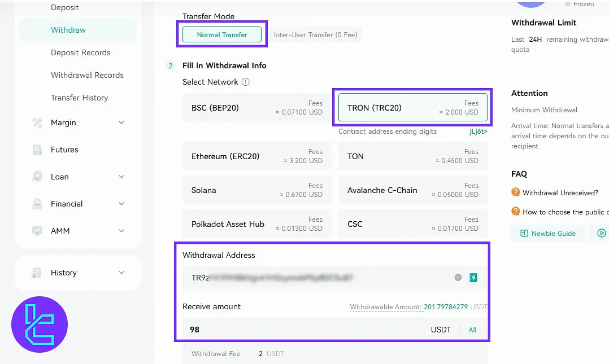Viewport: 609px width, 364px height.
Task: Click the jLj6t contract address link
Action: point(478,131)
